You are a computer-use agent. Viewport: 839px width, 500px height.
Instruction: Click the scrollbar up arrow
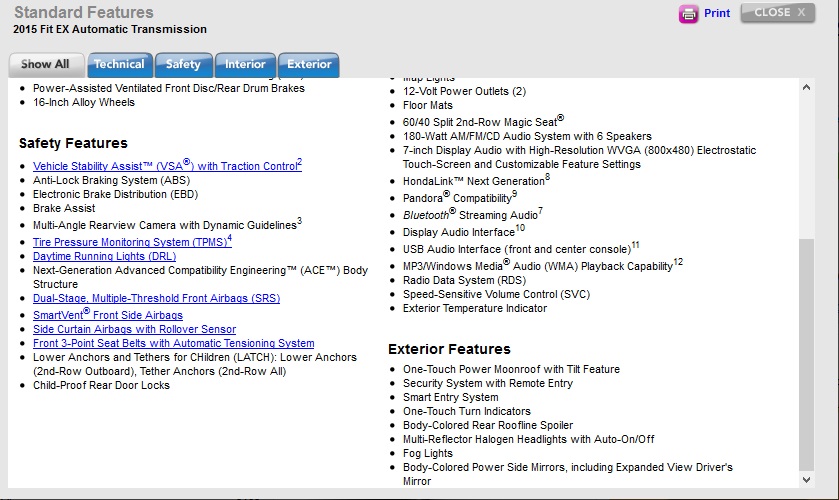click(x=806, y=87)
